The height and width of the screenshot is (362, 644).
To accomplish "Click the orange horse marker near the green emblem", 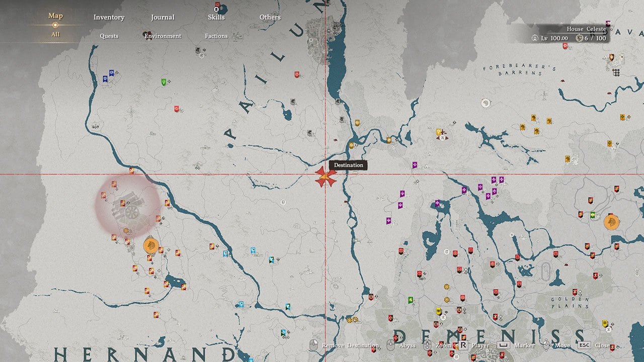I will click(611, 221).
